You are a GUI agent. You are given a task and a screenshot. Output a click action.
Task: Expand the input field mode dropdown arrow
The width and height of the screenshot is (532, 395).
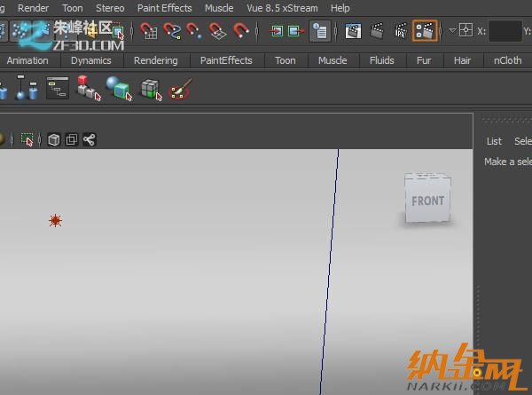[x=452, y=30]
